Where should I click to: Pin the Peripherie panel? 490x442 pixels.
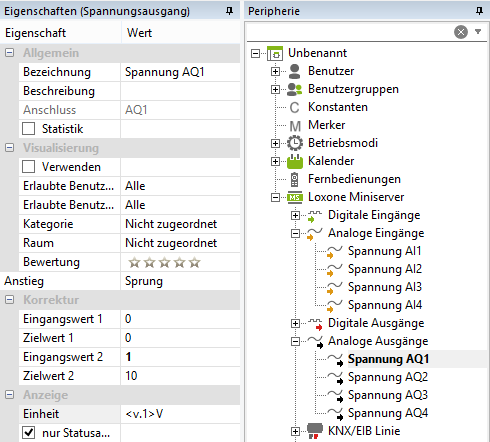click(x=479, y=11)
